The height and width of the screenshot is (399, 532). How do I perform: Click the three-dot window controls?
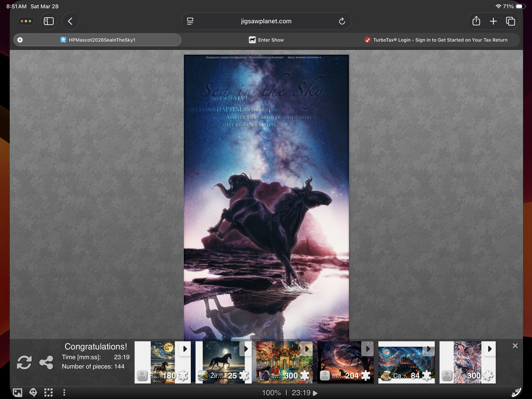point(26,21)
